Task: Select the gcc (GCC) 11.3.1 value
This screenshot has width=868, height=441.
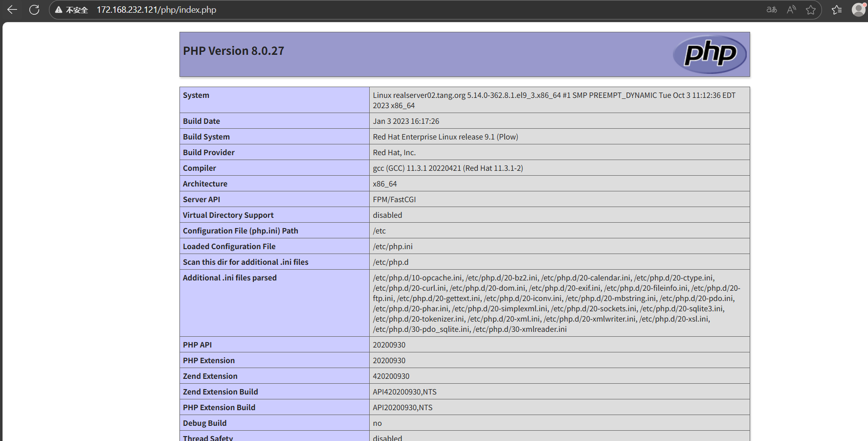Action: pyautogui.click(x=448, y=168)
